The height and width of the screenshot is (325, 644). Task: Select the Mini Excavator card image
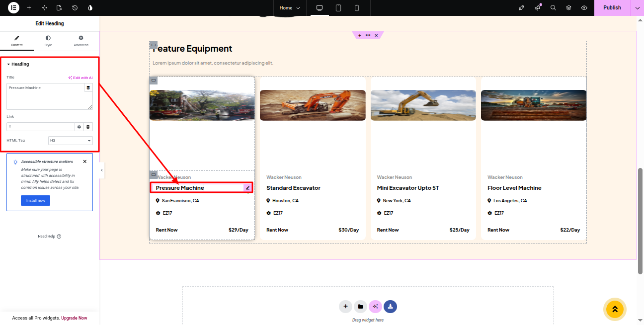click(x=423, y=105)
